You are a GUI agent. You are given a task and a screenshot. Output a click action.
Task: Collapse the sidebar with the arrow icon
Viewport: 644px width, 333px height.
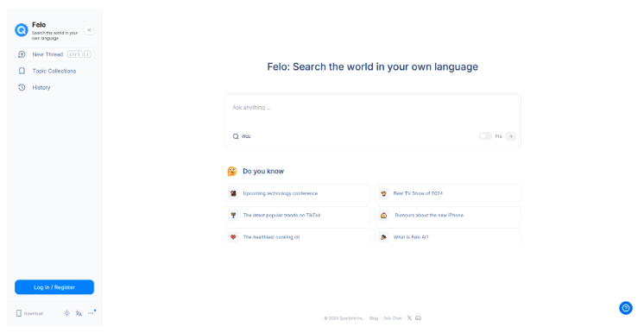[89, 30]
